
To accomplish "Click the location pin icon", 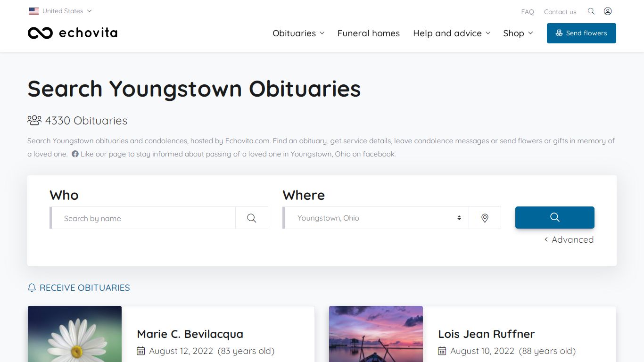I will [x=485, y=218].
